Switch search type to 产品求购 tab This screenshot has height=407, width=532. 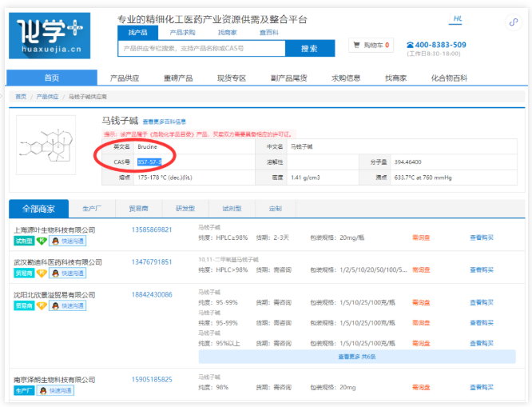click(182, 32)
